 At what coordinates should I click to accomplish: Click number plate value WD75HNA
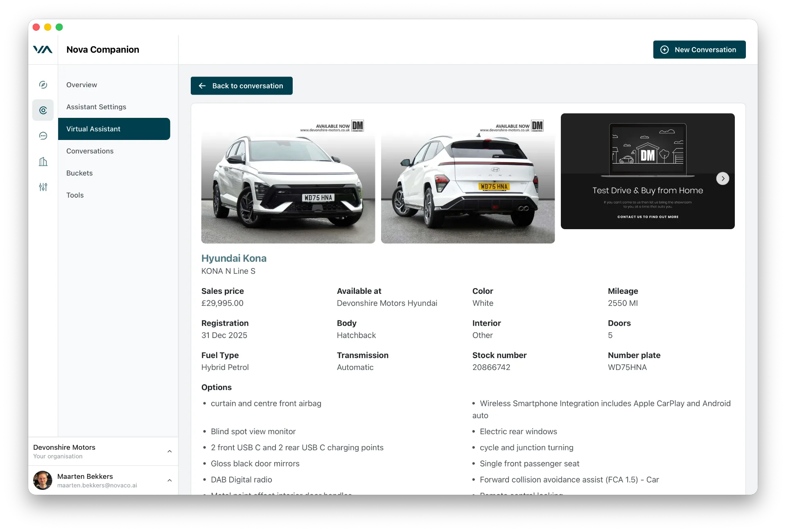coord(627,367)
